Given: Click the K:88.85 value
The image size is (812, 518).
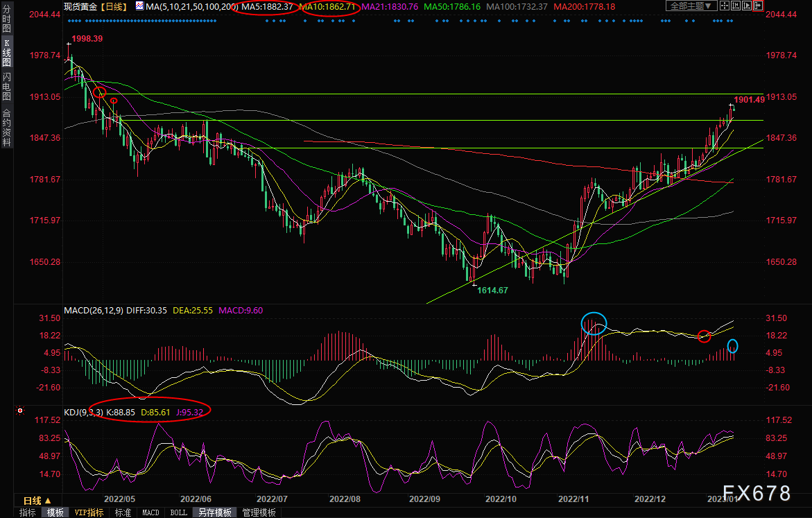Looking at the screenshot, I should [x=121, y=413].
